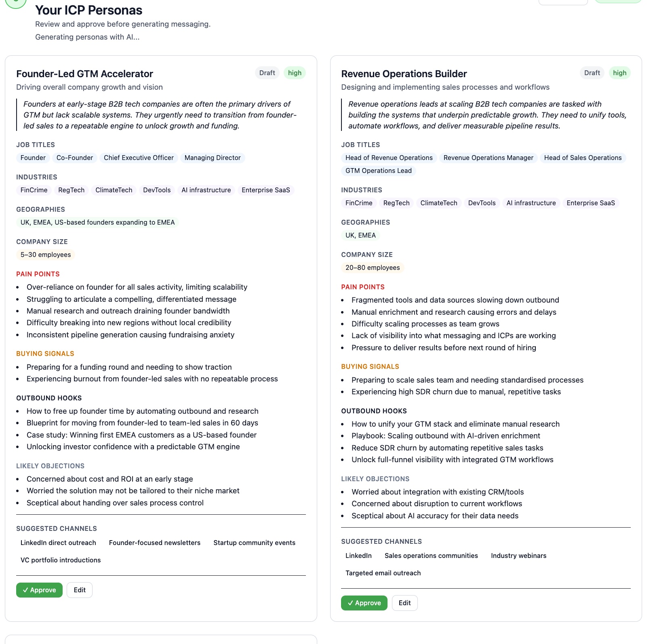Click the 'Head of Revenue Operations' job title pill
The image size is (653, 644).
coord(389,158)
